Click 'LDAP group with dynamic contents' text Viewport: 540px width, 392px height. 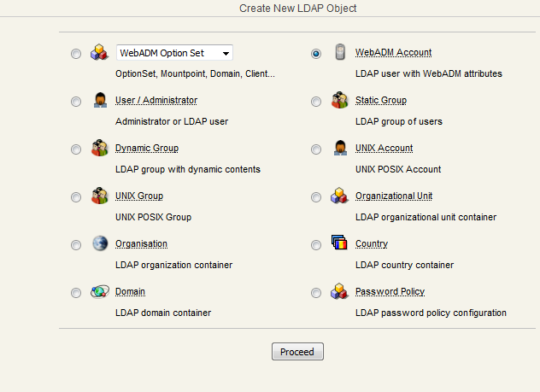point(188,169)
